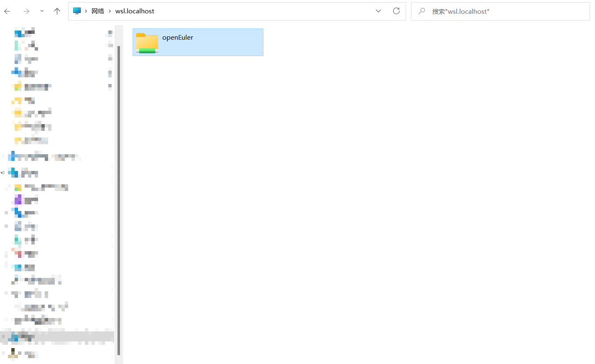Go forward with the right arrow
This screenshot has height=364, width=595.
coord(26,11)
